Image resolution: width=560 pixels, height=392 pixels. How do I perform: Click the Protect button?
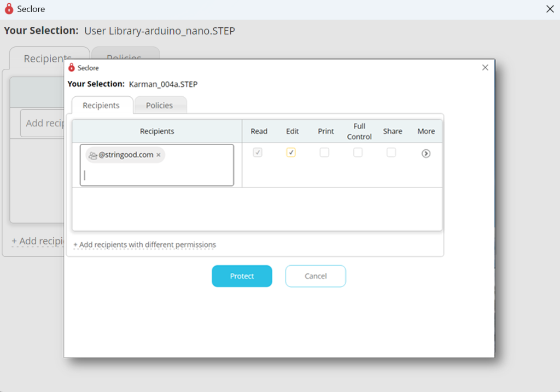coord(242,276)
